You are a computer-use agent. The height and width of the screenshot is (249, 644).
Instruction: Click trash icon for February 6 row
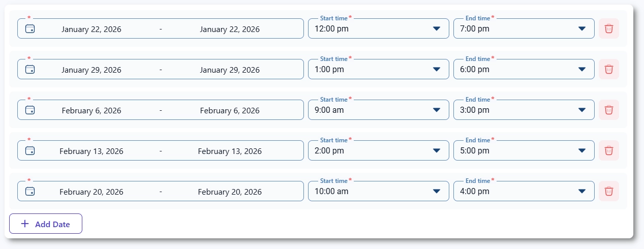pos(608,110)
